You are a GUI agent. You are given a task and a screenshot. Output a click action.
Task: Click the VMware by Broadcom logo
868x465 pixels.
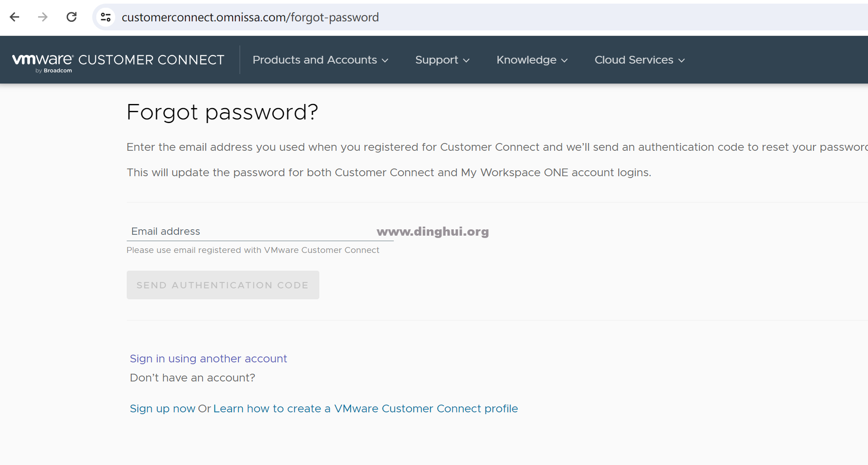coord(43,62)
